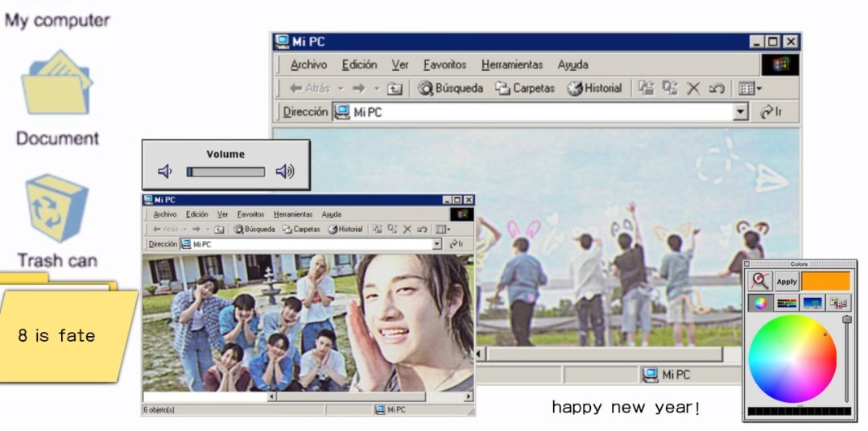Click close box of the Colors panel

(746, 264)
